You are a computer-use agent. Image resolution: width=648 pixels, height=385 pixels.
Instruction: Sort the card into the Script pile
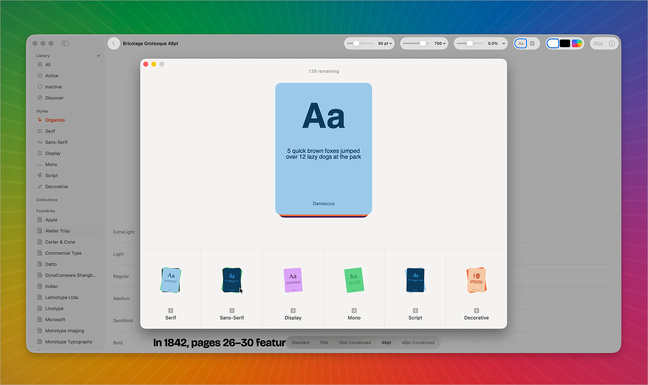[x=415, y=280]
